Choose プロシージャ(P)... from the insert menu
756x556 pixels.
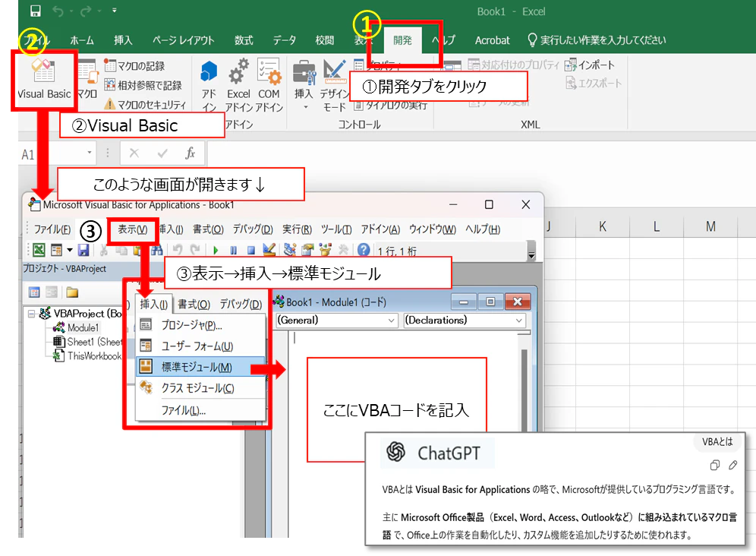tap(200, 325)
